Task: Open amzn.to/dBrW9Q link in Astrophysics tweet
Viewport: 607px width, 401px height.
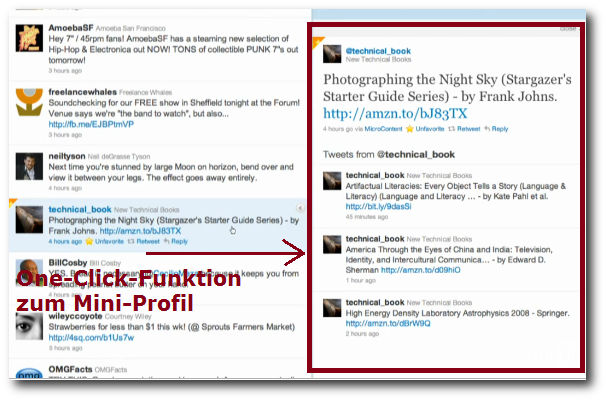Action: 388,324
